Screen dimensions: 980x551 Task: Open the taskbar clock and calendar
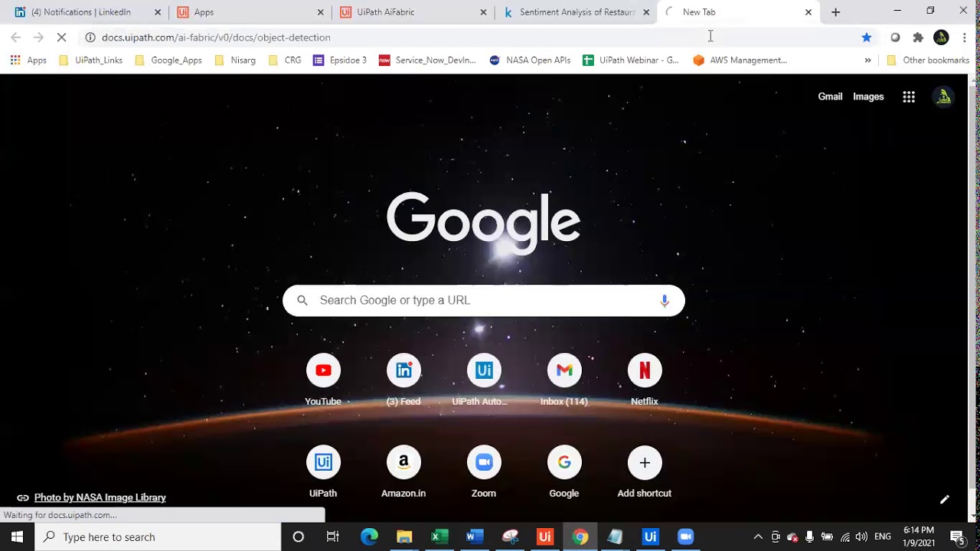[x=919, y=536]
